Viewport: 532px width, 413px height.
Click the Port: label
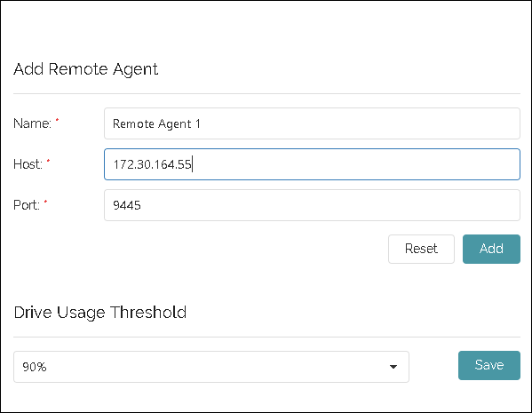point(27,205)
